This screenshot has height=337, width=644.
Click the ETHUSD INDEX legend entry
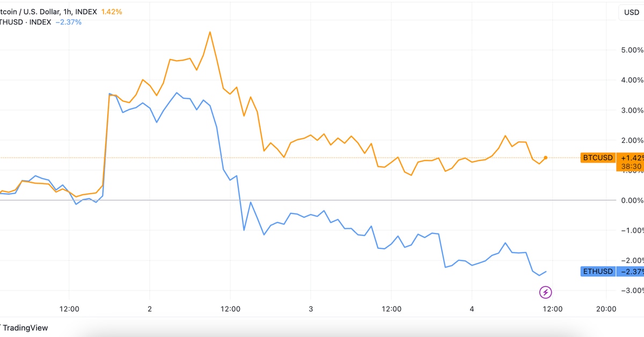pos(26,22)
